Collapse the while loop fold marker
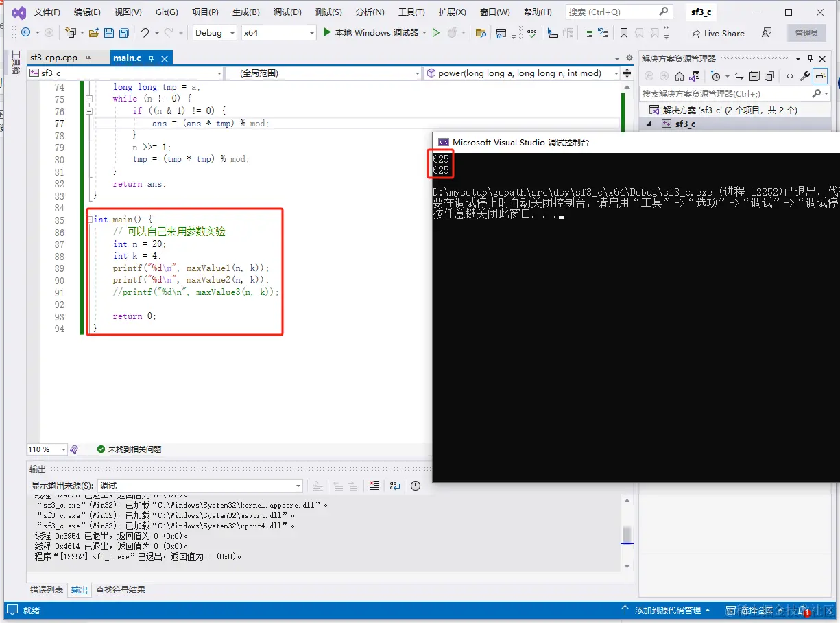This screenshot has width=840, height=623. (x=88, y=99)
